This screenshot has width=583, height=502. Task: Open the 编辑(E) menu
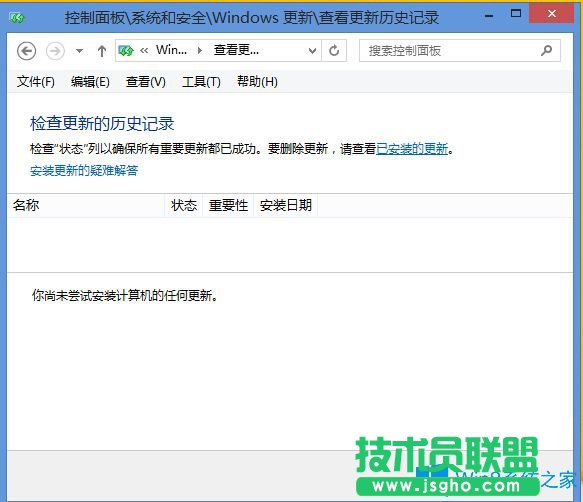[x=90, y=81]
